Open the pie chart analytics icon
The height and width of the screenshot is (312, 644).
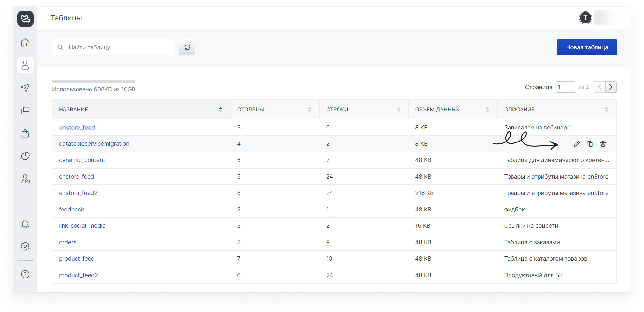tap(25, 156)
